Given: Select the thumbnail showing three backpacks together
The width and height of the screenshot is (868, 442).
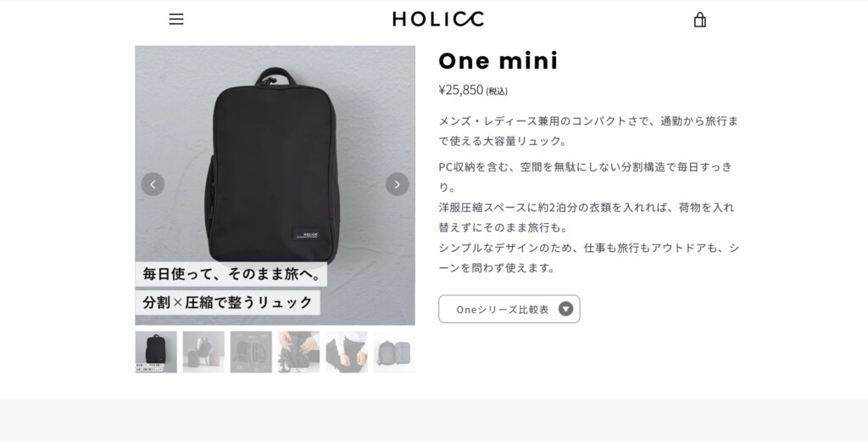Looking at the screenshot, I should [203, 352].
